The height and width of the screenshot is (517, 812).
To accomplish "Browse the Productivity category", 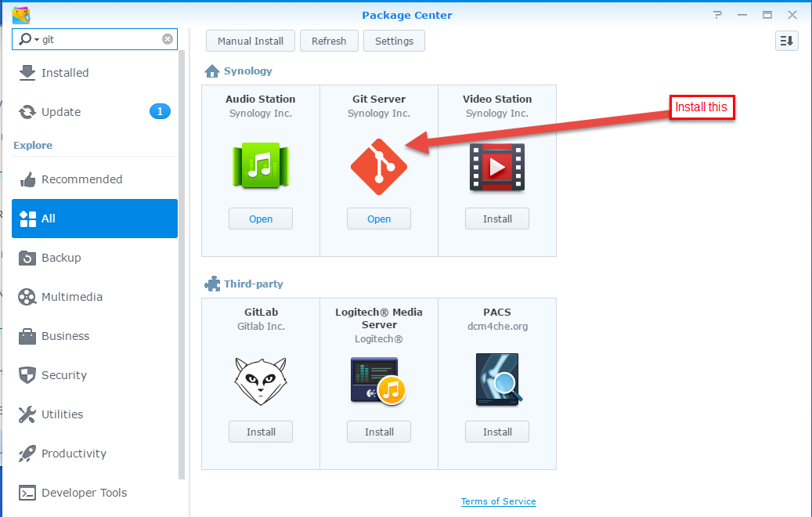I will tap(95, 454).
